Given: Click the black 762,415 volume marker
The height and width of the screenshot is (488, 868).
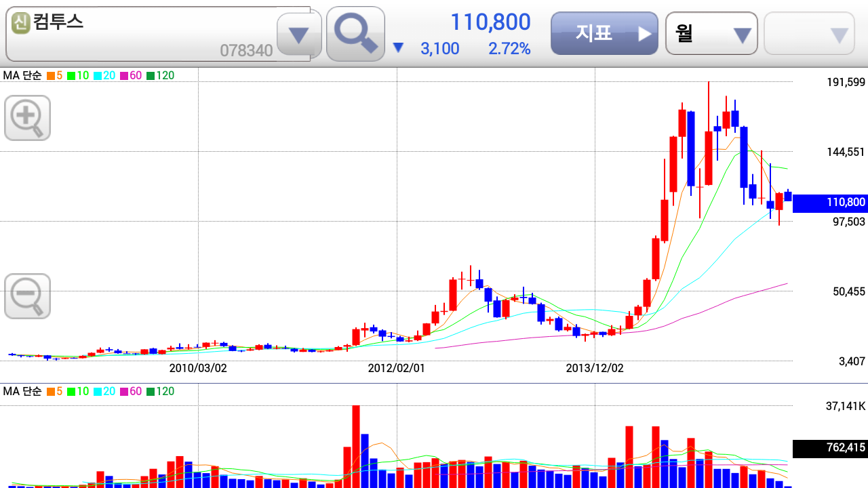Looking at the screenshot, I should pyautogui.click(x=830, y=448).
